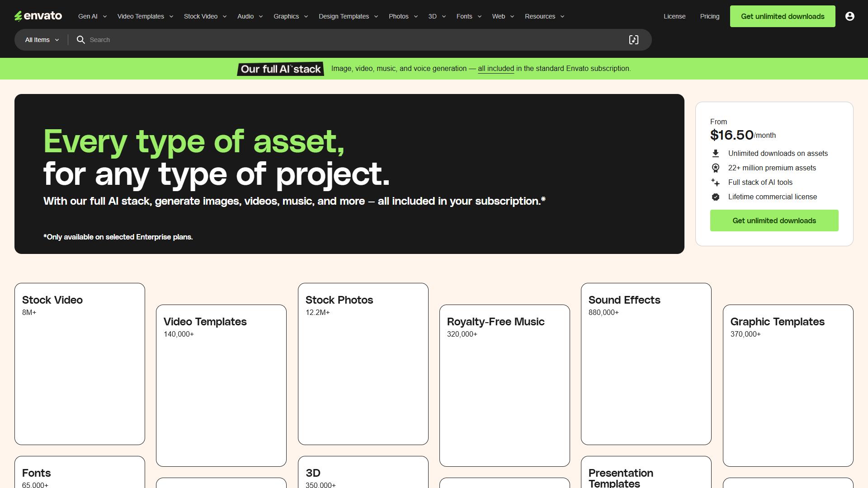This screenshot has height=488, width=868.
Task: Click the verified badge icon beside Lifetime commercial license
Action: 716,197
